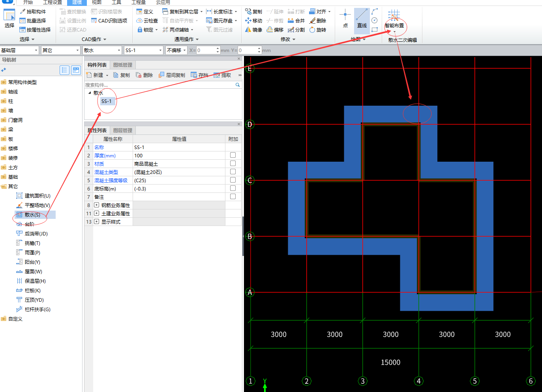The height and width of the screenshot is (392, 542).
Task: Choose the 点 point drawing tool
Action: [x=345, y=19]
